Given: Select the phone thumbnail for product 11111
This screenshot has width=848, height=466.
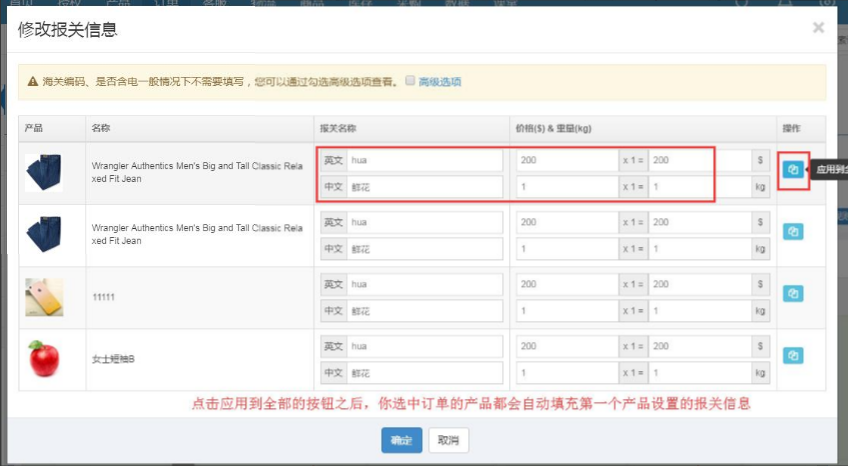Looking at the screenshot, I should click(44, 297).
